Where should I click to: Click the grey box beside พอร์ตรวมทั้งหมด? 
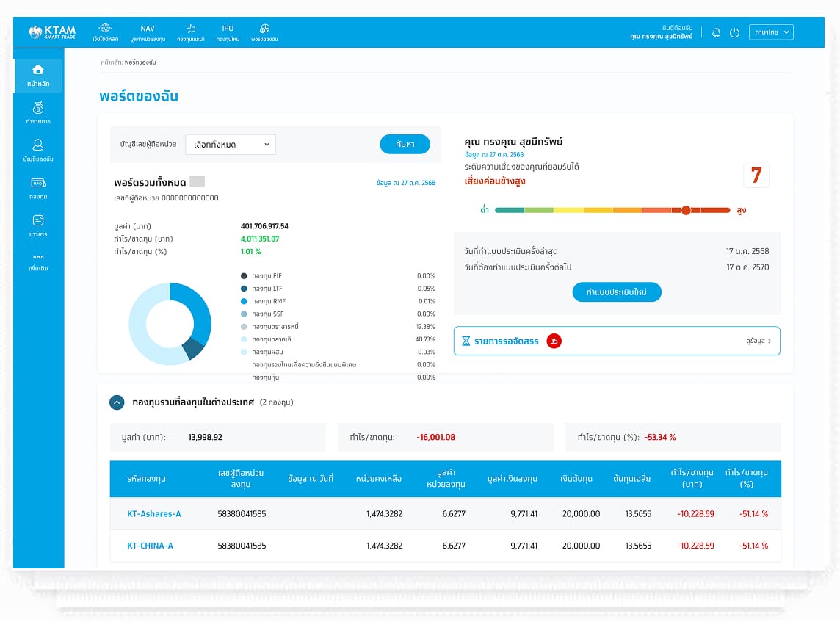coord(197,181)
